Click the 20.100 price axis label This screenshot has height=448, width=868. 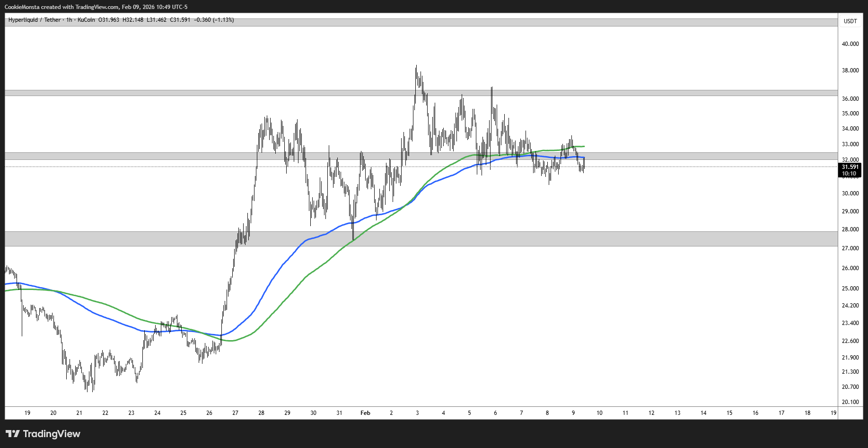(850, 402)
